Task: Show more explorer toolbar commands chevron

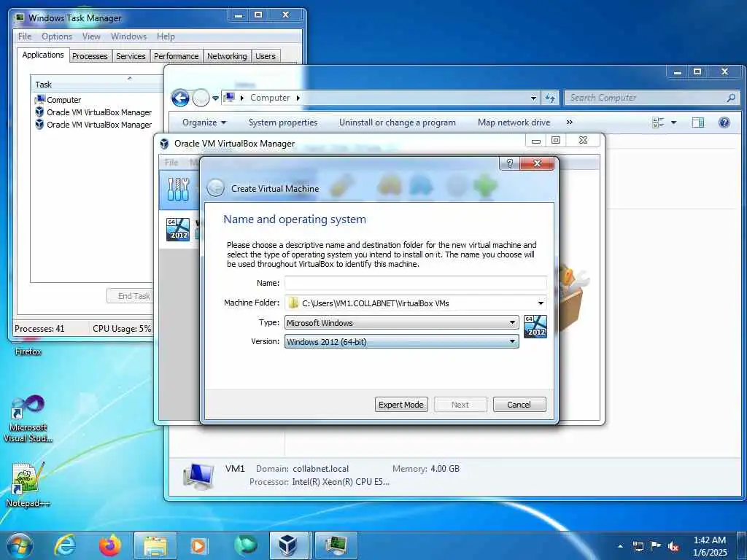Action: (x=569, y=122)
